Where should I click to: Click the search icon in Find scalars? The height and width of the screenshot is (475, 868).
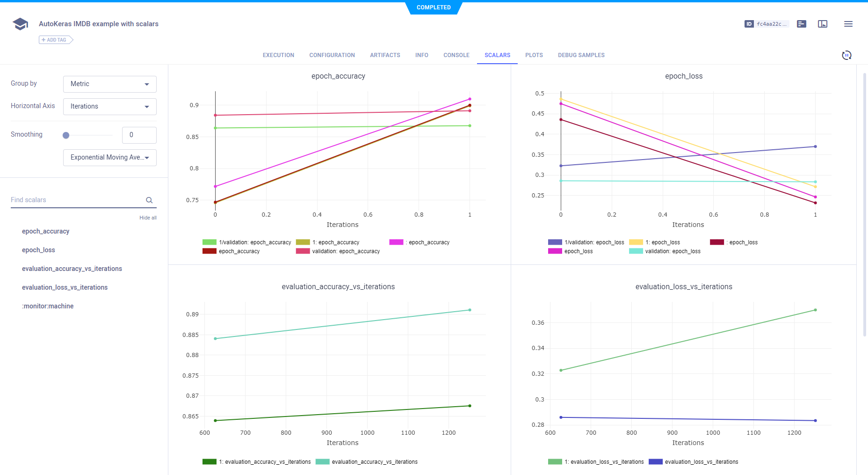(x=149, y=200)
